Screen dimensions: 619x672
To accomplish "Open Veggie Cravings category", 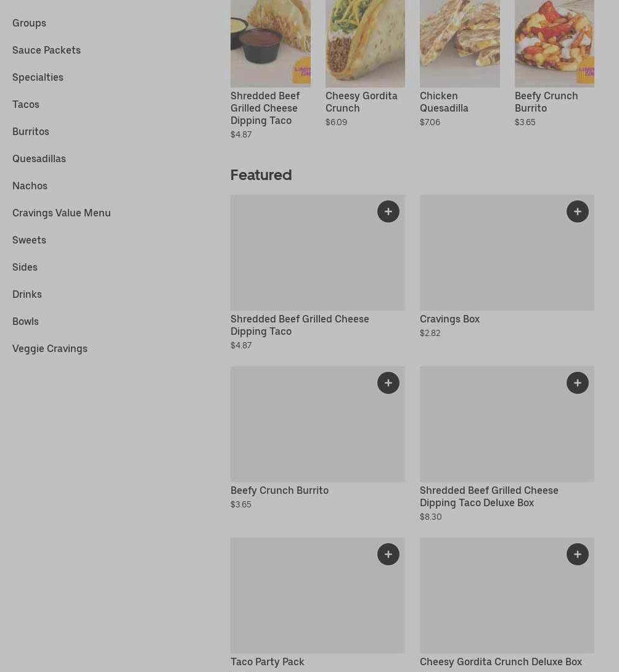I will pyautogui.click(x=50, y=348).
